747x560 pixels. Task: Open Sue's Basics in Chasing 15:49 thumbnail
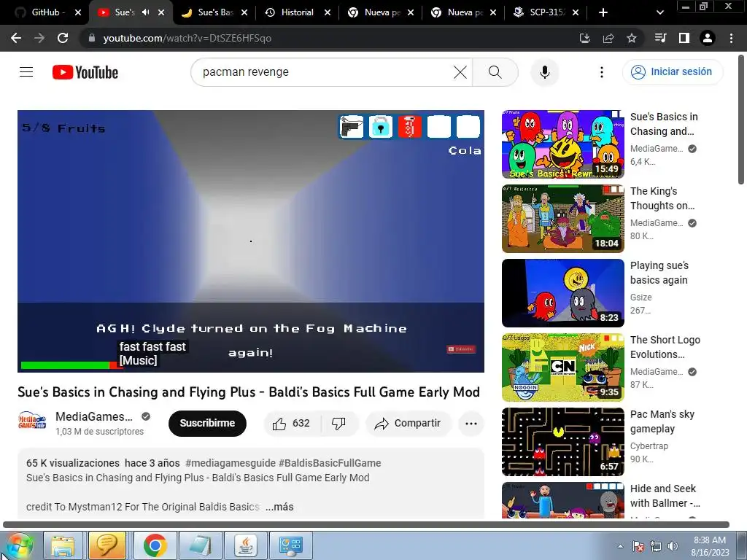562,144
